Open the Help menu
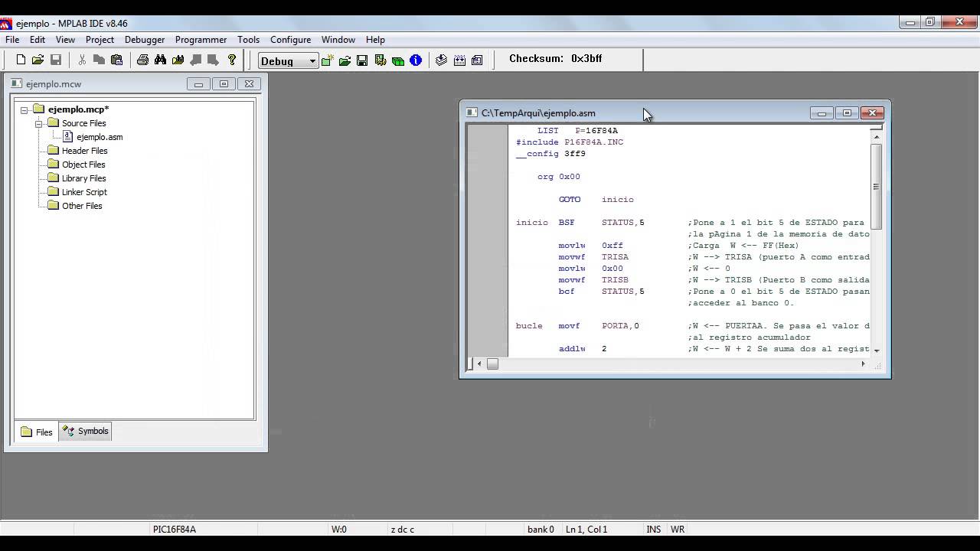This screenshot has width=980, height=551. tap(375, 40)
